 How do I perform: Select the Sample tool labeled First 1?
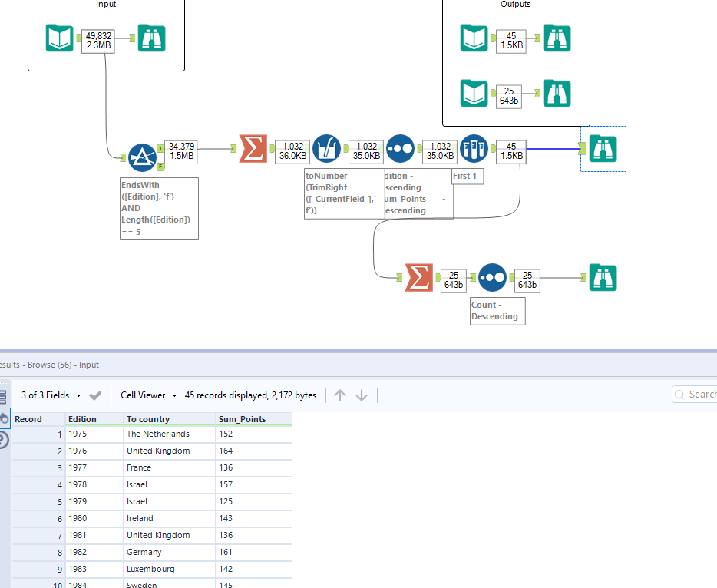pos(474,149)
